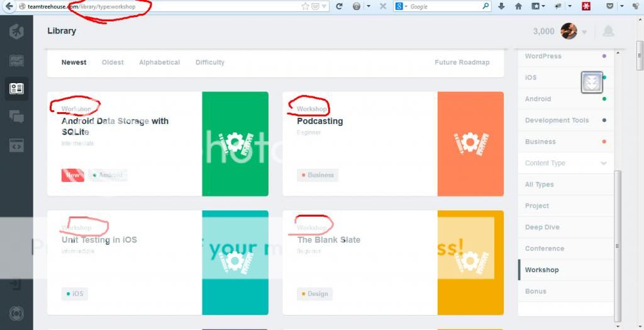This screenshot has height=330, width=644.
Task: Open the Future Roadmap link
Action: coord(462,62)
